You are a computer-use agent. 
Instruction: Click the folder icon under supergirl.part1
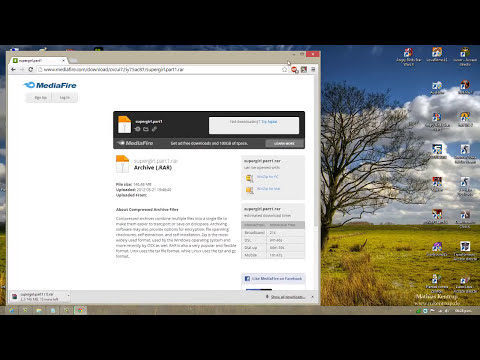coord(146,129)
